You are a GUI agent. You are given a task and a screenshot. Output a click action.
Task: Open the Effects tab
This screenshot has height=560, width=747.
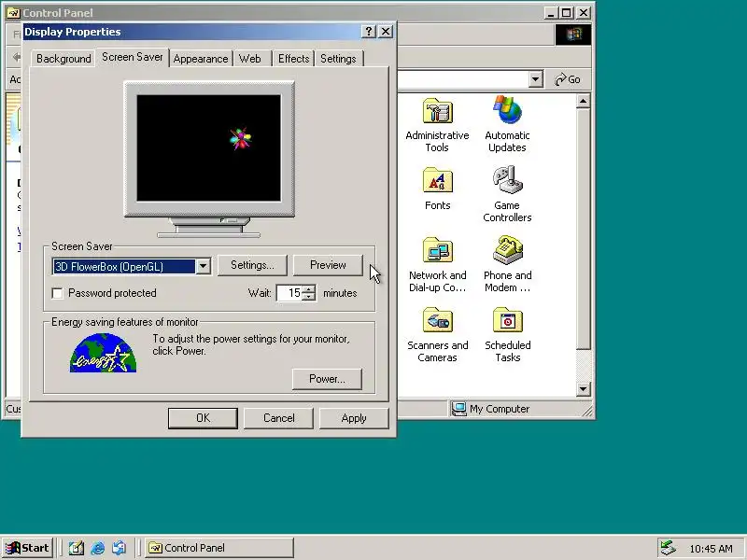pyautogui.click(x=293, y=59)
